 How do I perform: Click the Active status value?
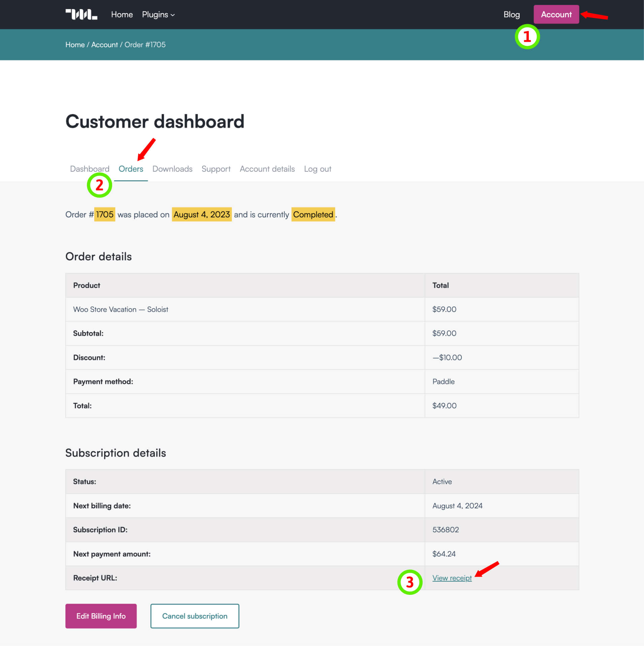442,481
